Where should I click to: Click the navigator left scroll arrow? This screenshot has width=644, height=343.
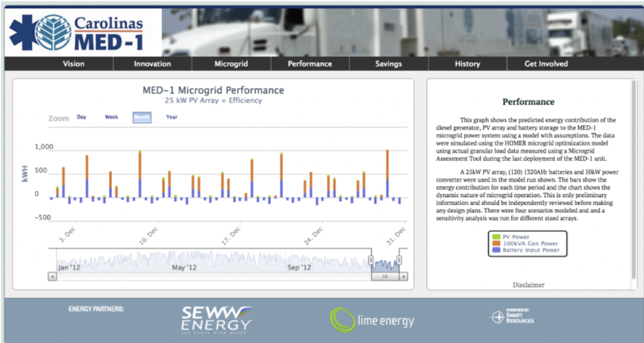pyautogui.click(x=52, y=276)
